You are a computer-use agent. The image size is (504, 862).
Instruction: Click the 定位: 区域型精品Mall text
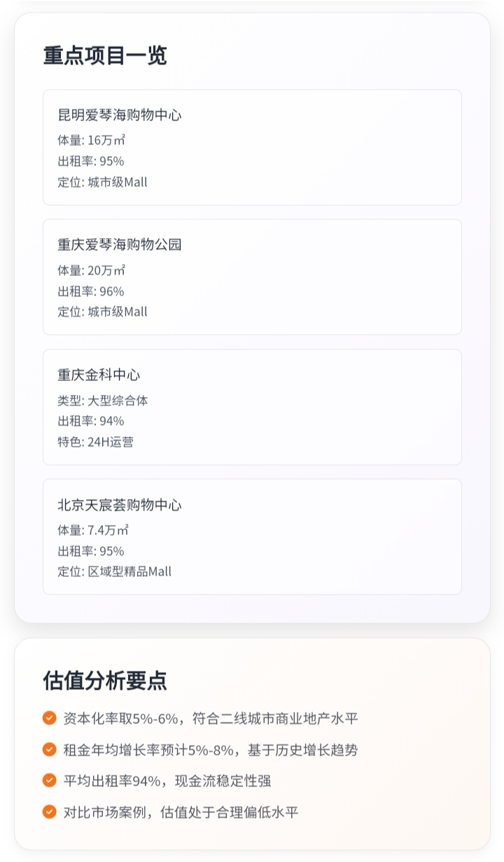click(x=114, y=571)
